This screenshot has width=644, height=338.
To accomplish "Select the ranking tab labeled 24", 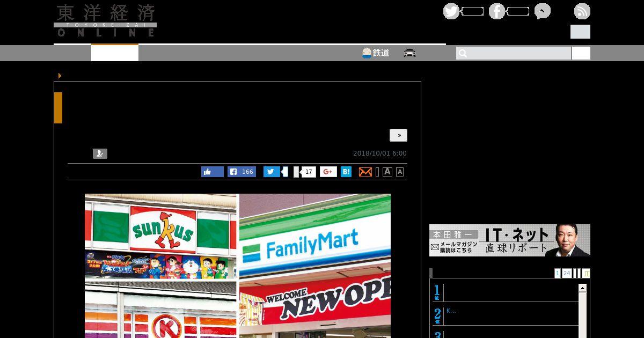I will tap(567, 273).
